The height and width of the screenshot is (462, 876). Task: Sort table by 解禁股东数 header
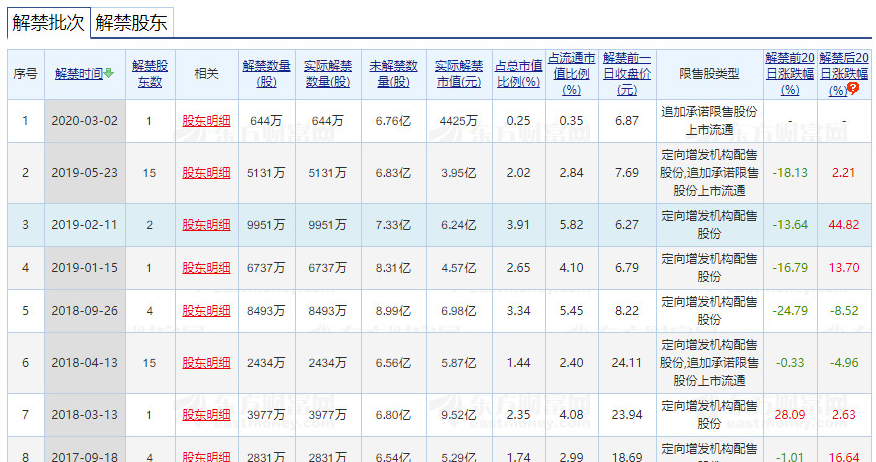pyautogui.click(x=149, y=74)
